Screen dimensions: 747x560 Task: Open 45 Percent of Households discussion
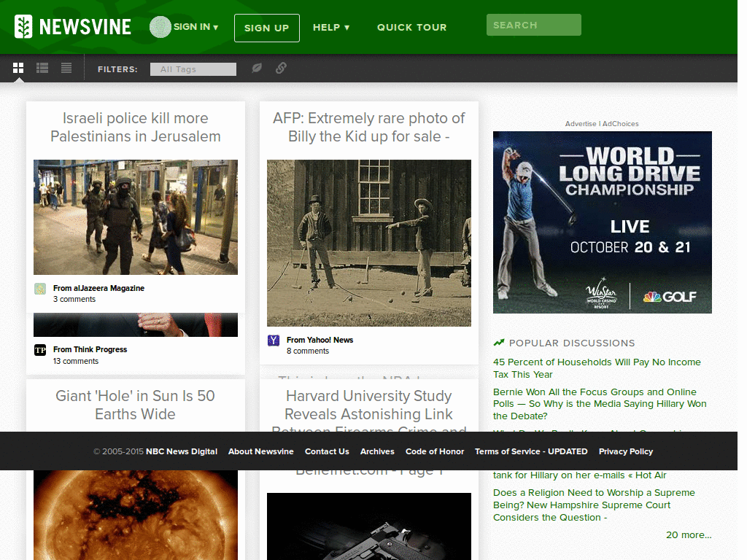coord(597,368)
